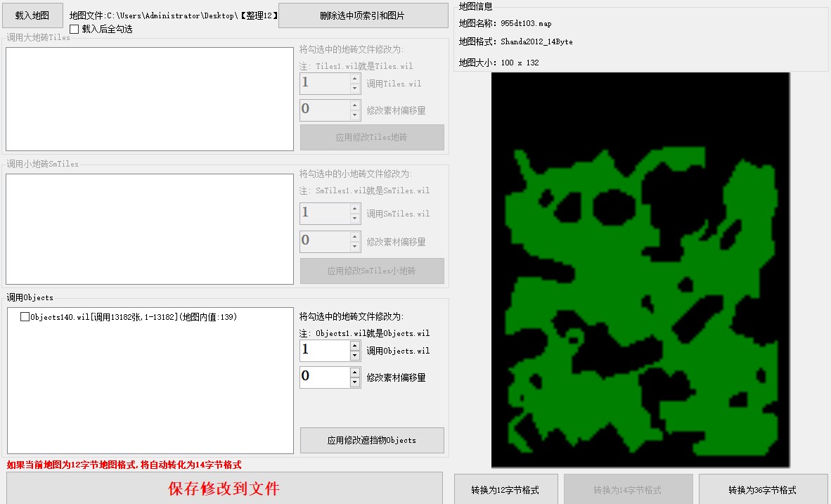Check the Objects140.wil item checkbox
The image size is (831, 504).
point(25,317)
